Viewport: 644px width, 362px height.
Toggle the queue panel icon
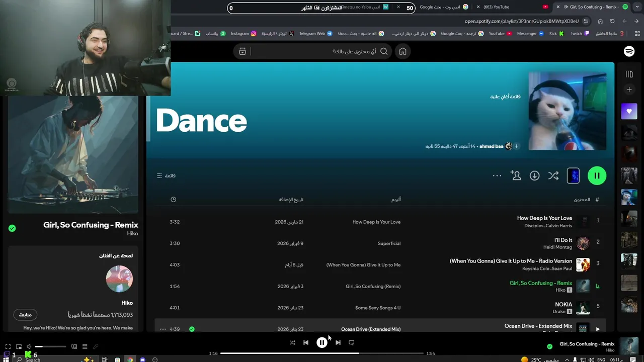click(85, 346)
